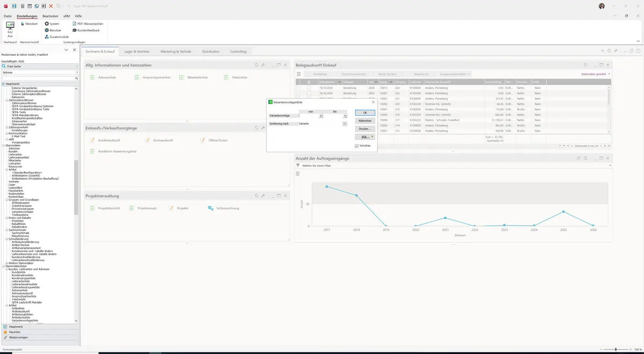Click the Drucker... button
Viewport: 644px width, 354px height.
pyautogui.click(x=365, y=129)
